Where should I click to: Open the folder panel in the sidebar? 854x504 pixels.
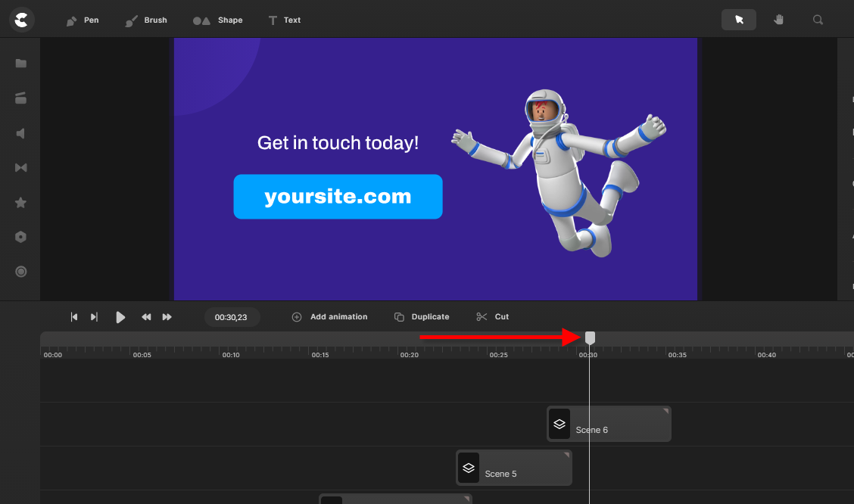[21, 64]
